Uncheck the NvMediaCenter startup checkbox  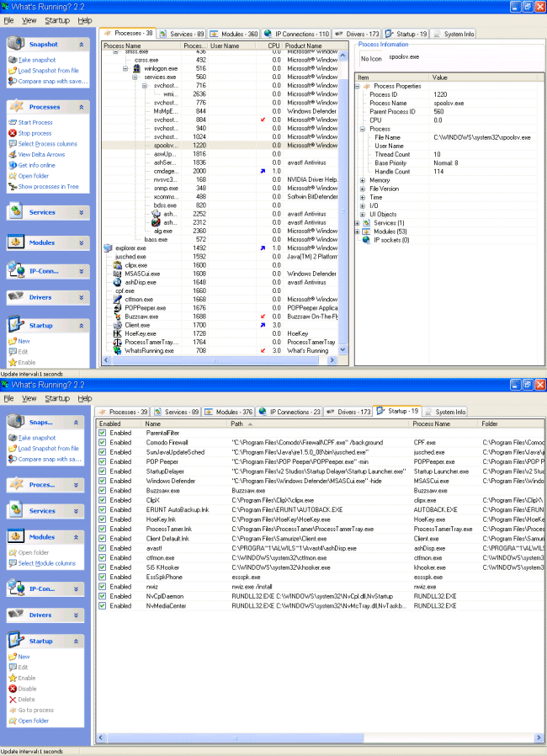102,606
